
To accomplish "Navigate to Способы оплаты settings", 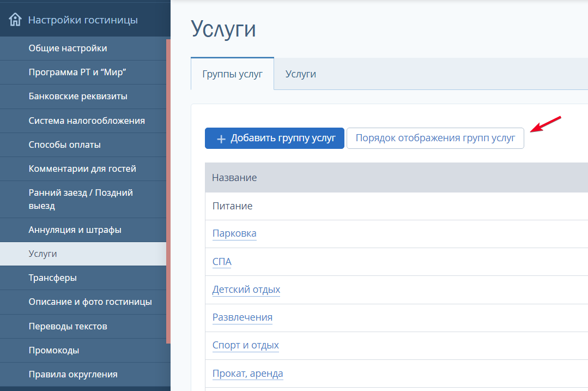I will pyautogui.click(x=64, y=145).
